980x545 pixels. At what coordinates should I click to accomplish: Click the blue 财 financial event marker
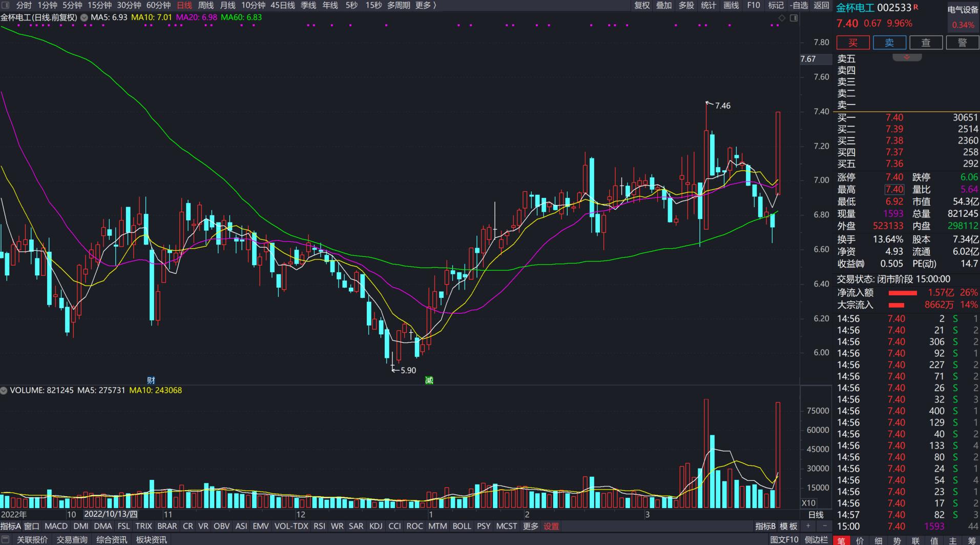(x=151, y=380)
